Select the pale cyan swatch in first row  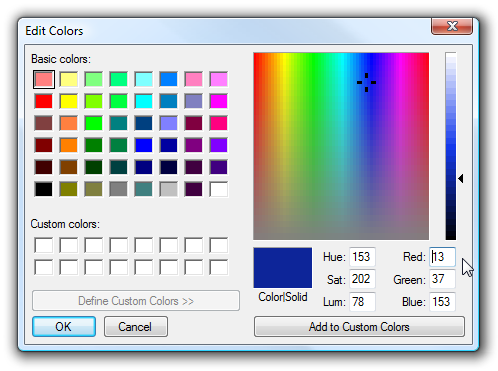pyautogui.click(x=144, y=79)
